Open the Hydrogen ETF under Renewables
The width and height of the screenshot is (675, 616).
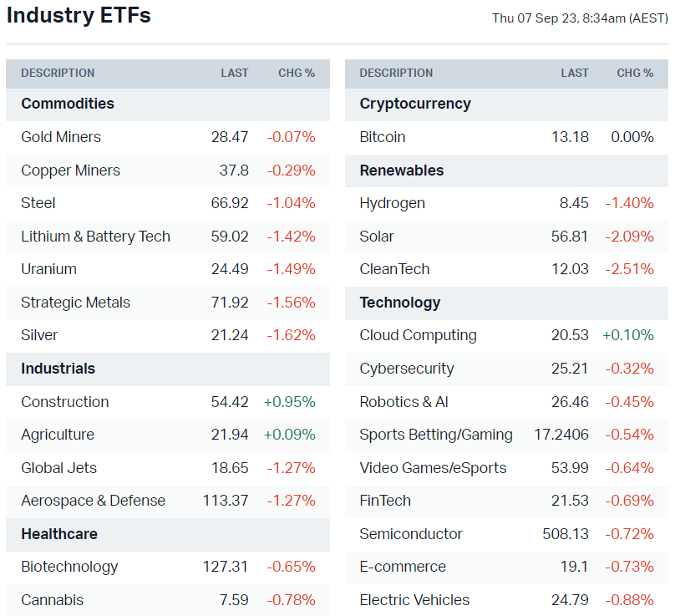click(x=392, y=203)
